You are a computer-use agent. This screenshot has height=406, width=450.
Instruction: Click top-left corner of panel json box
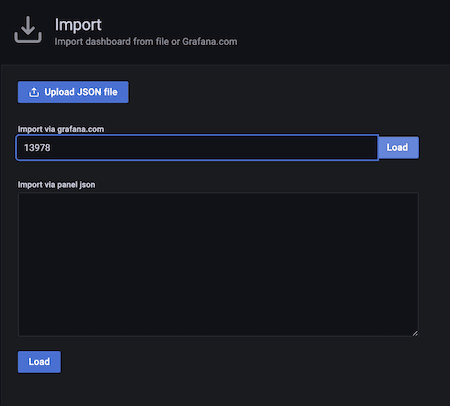click(x=19, y=193)
